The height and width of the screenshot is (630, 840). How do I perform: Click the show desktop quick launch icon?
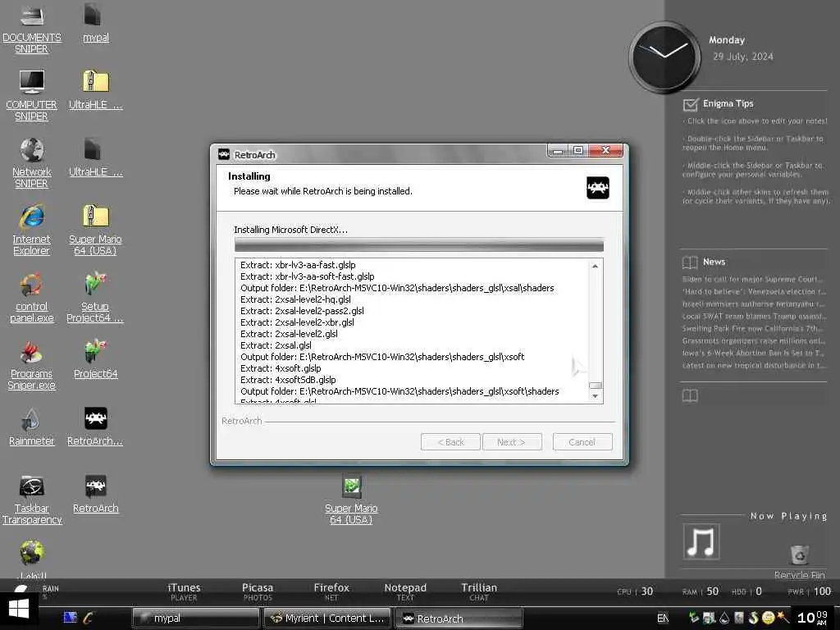click(71, 617)
